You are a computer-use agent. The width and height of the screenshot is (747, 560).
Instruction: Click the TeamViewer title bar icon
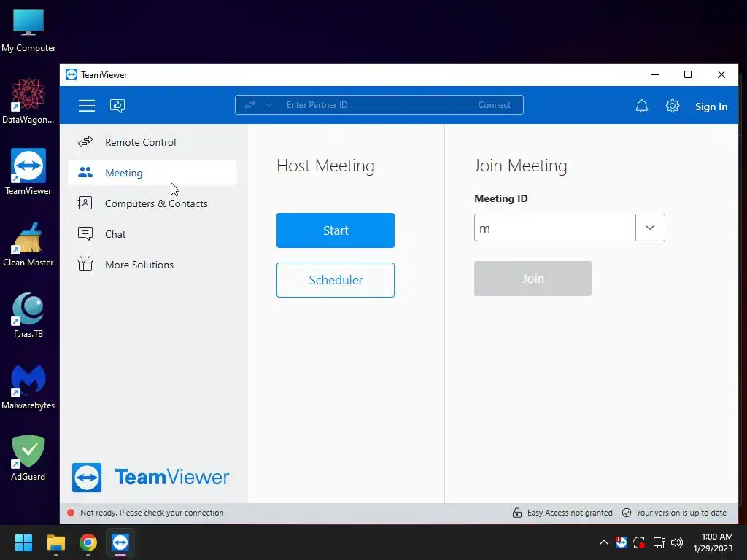71,75
